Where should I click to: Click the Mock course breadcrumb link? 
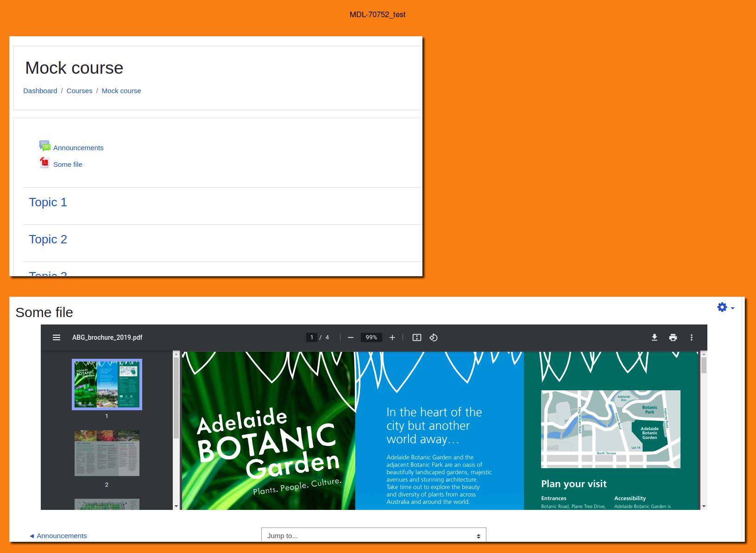click(121, 91)
